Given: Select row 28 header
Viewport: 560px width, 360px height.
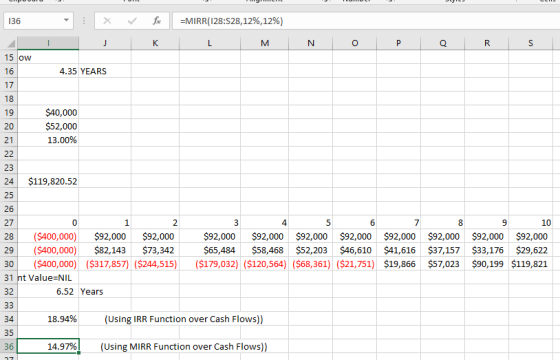Looking at the screenshot, I should [9, 236].
